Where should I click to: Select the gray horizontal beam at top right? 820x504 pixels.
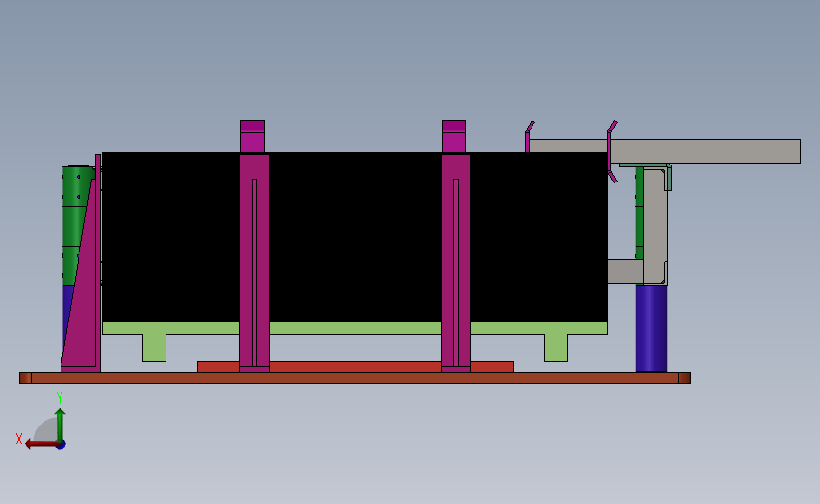coord(706,151)
